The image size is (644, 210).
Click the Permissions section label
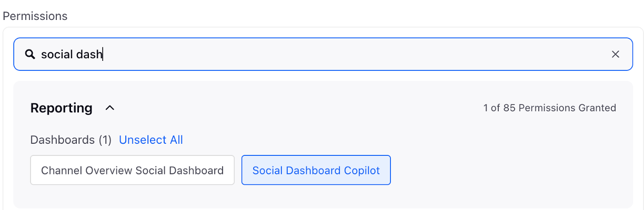coord(35,16)
